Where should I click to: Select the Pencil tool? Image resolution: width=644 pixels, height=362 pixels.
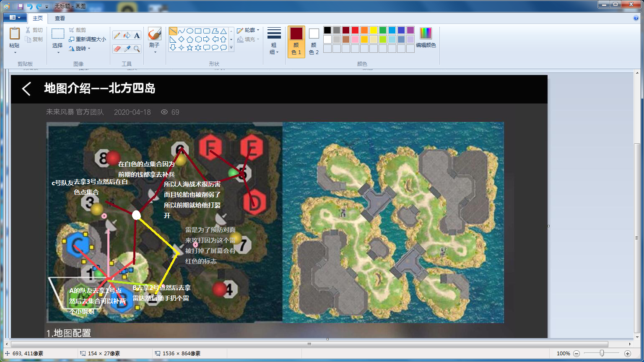click(x=117, y=36)
